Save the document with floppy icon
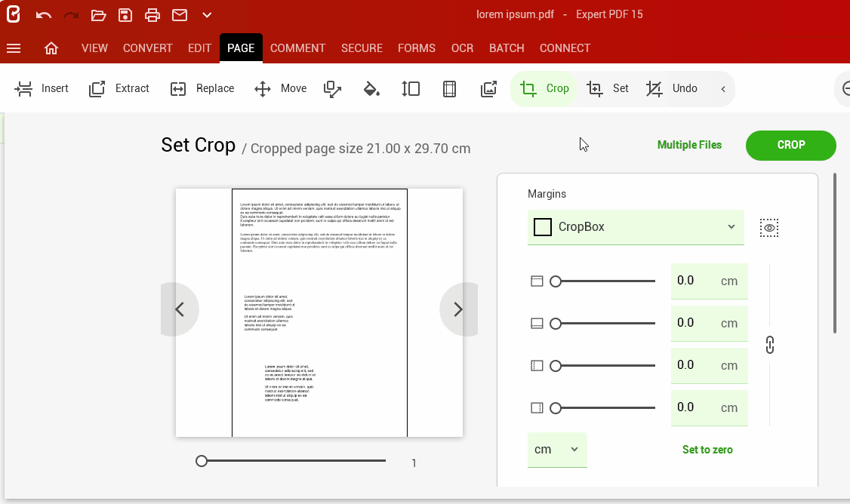 [x=125, y=15]
